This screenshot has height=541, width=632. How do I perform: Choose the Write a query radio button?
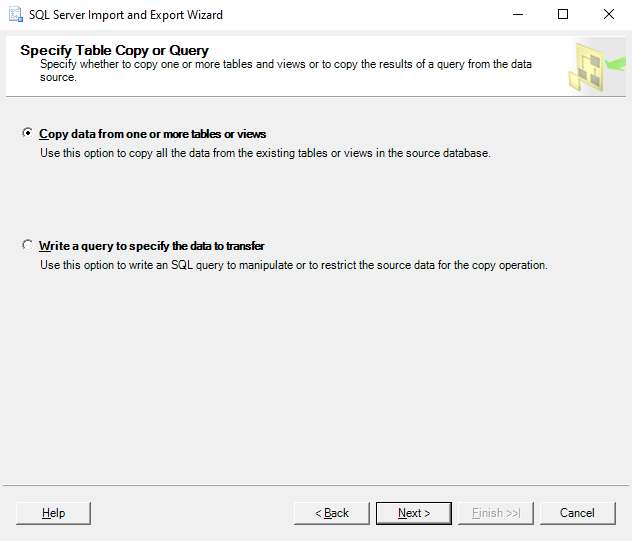pos(27,245)
